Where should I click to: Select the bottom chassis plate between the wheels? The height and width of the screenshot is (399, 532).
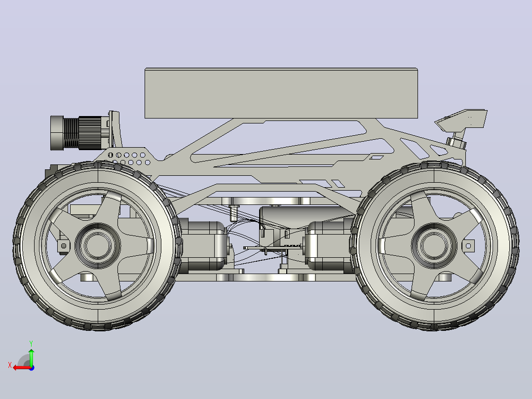(x=266, y=278)
